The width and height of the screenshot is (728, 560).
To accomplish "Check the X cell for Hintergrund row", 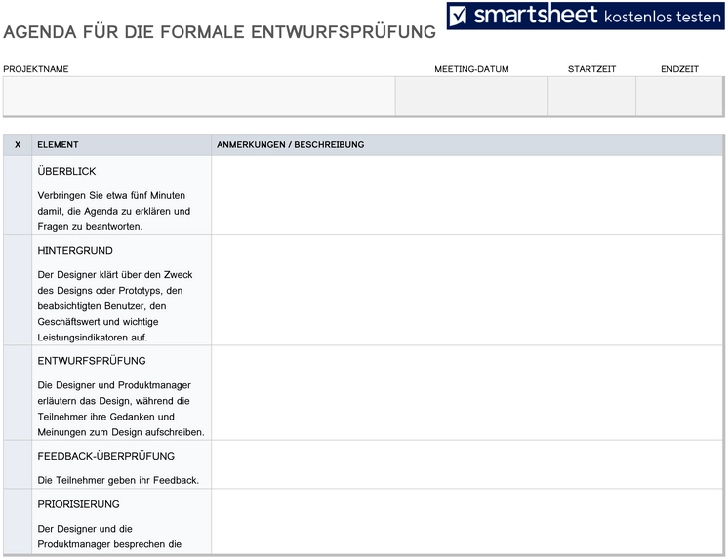I will coord(18,290).
